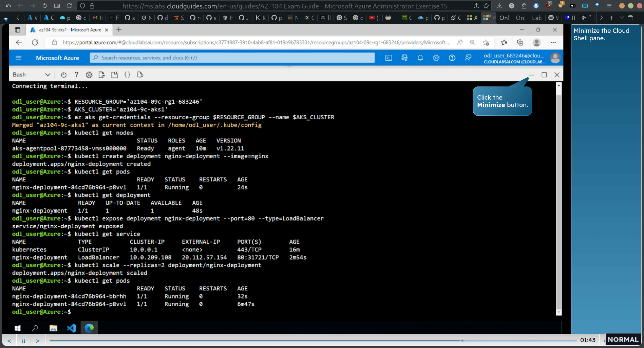Screen dimensions: 644x348
Task: Maximize the Cloud Shell pane
Action: coord(544,75)
